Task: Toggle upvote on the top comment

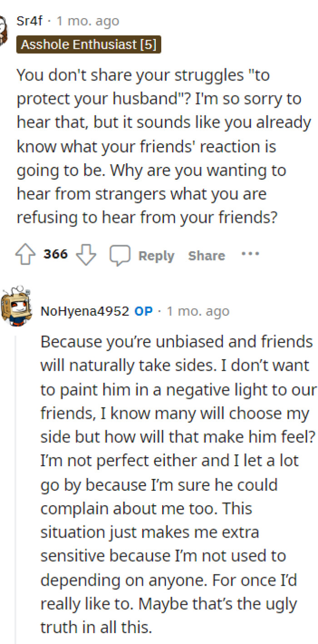Action: 26,254
